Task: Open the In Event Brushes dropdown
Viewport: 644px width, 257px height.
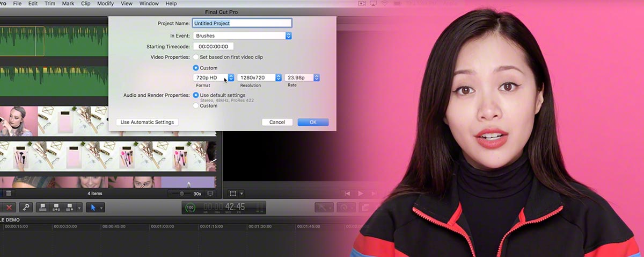Action: [242, 35]
